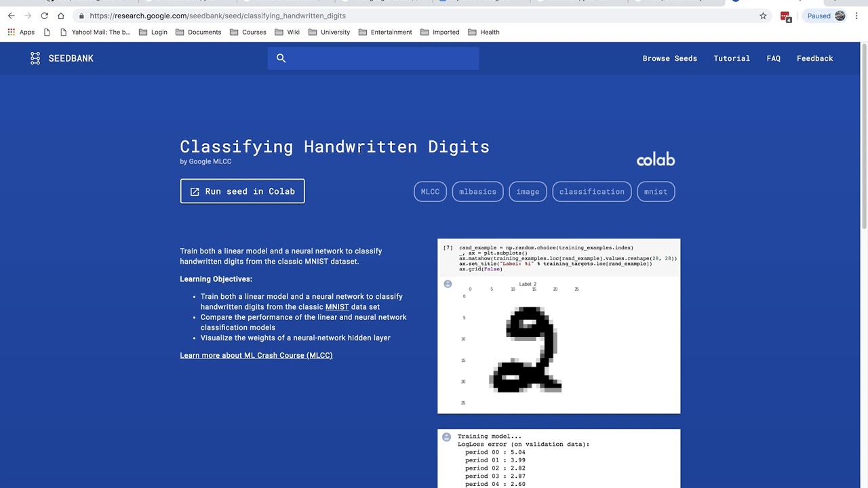The width and height of the screenshot is (868, 488).
Task: Open the Paused profile menu
Action: (825, 16)
